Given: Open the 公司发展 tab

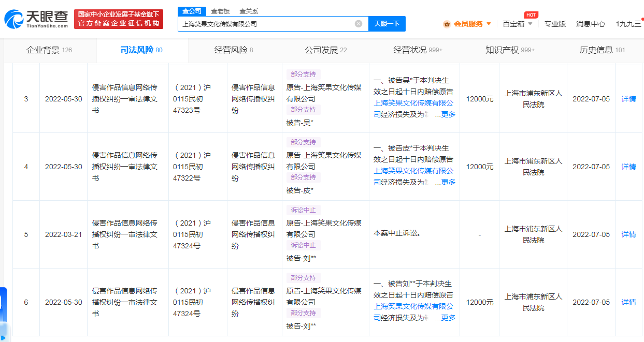Looking at the screenshot, I should pyautogui.click(x=325, y=50).
